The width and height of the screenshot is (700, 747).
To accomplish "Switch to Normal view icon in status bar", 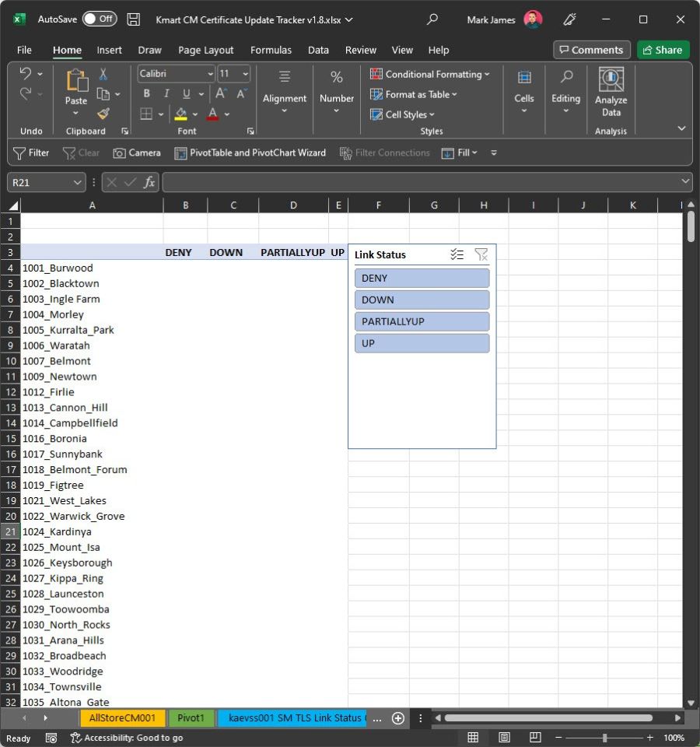I will tap(473, 738).
